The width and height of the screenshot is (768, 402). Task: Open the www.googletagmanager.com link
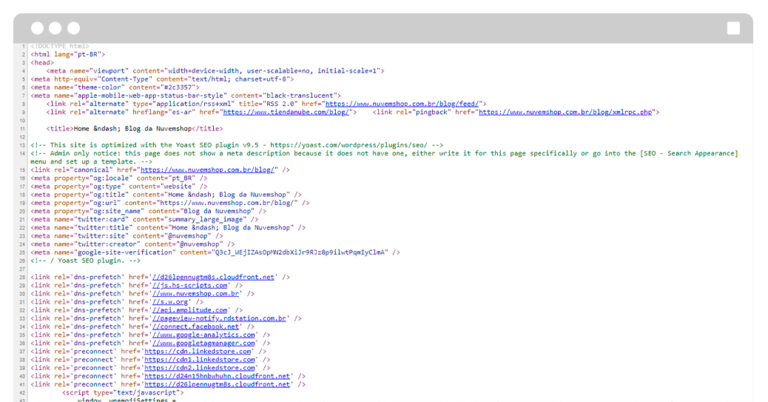tap(203, 343)
